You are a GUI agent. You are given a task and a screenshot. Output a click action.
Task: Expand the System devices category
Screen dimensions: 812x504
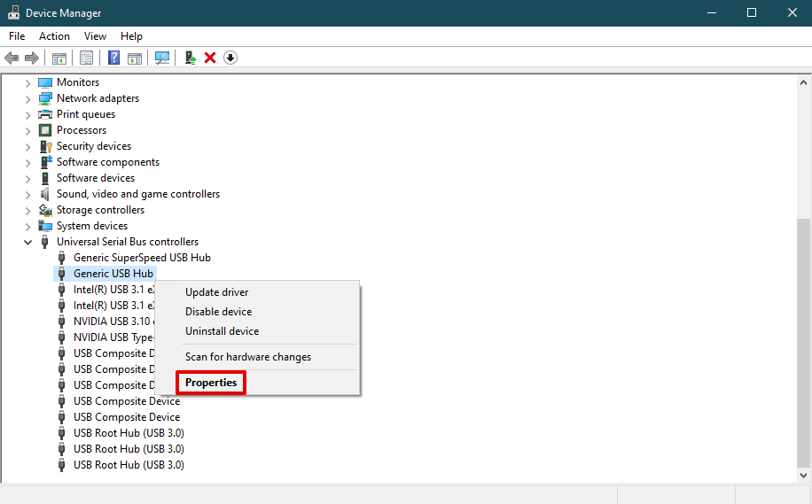(x=28, y=227)
